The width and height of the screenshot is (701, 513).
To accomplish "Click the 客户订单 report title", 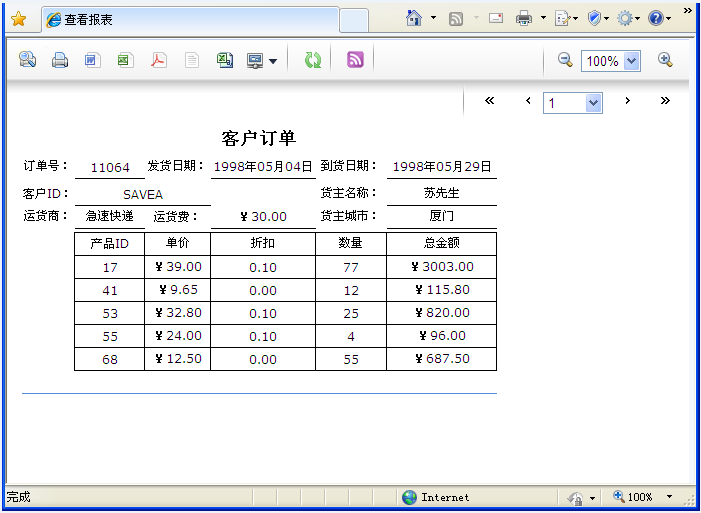I will (x=258, y=138).
